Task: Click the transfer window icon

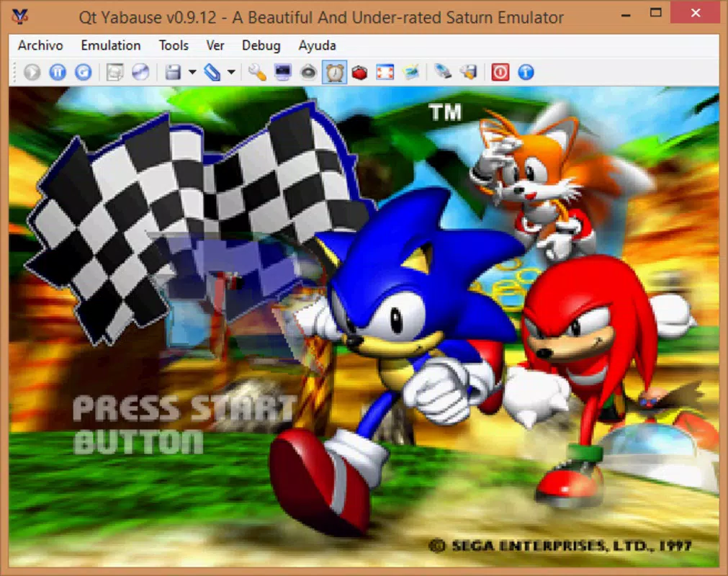Action: (x=114, y=73)
